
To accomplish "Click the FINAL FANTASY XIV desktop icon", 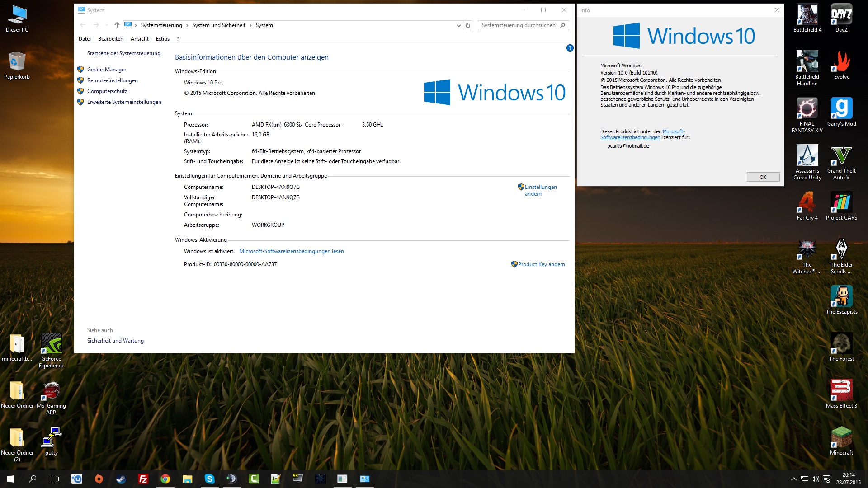I will [807, 115].
